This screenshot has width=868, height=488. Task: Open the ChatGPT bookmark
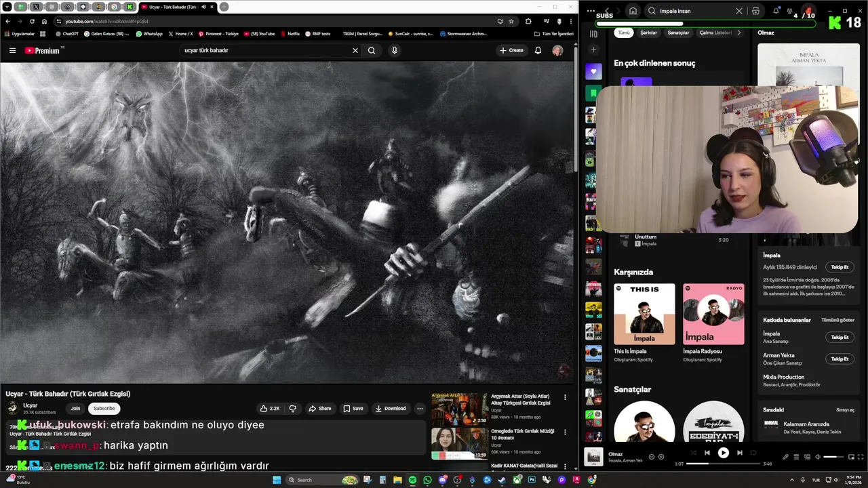tap(67, 33)
